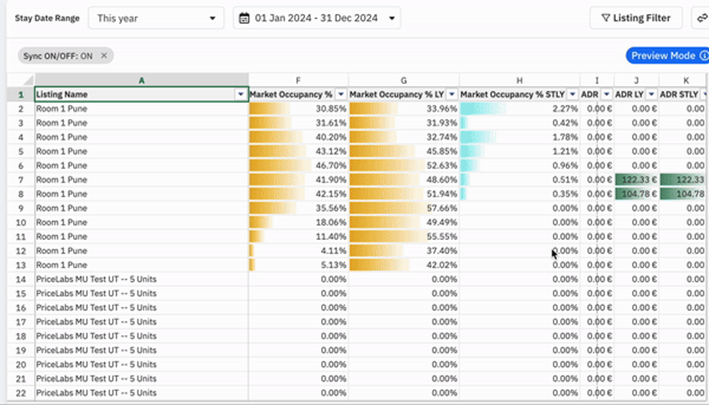Open the Market Occupancy % filter arrow
The width and height of the screenshot is (709, 405).
tap(341, 94)
